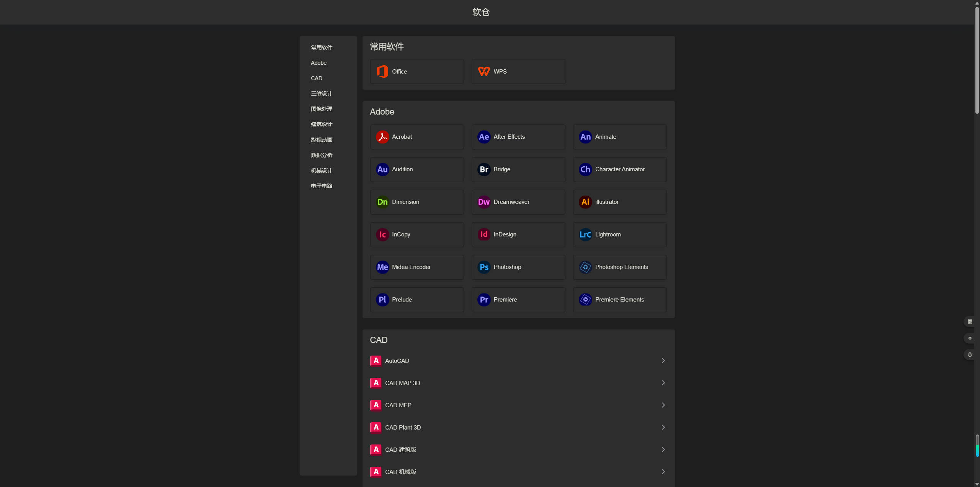Viewport: 980px width, 487px height.
Task: Click the Animate An icon
Action: click(585, 137)
